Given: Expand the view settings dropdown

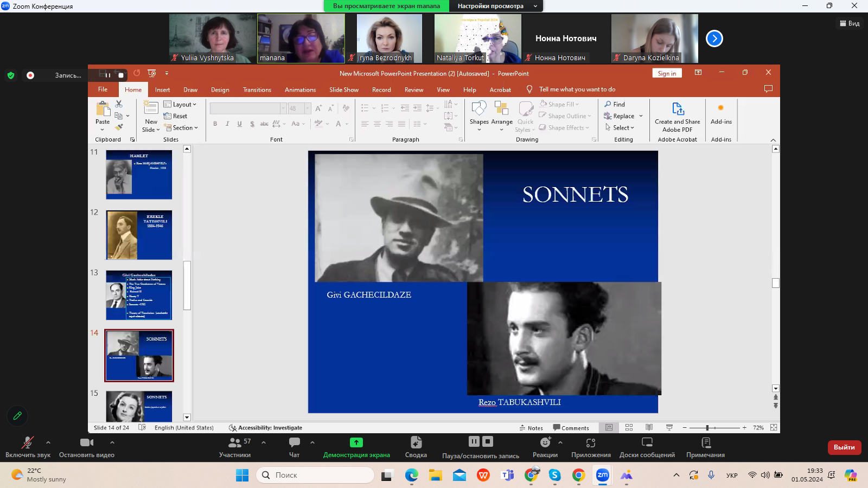Looking at the screenshot, I should pos(495,6).
